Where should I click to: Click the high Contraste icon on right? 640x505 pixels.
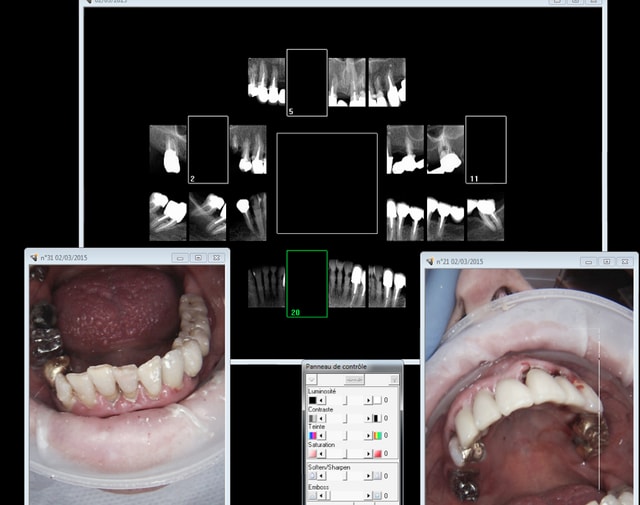click(379, 418)
